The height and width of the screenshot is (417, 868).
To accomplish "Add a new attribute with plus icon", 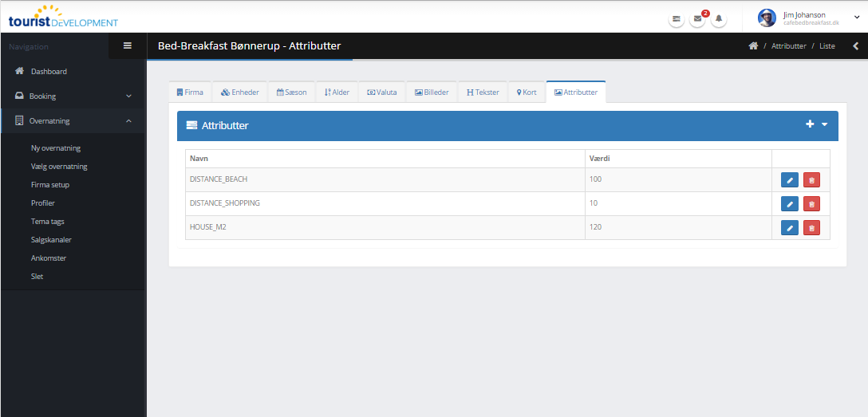I will pos(810,124).
